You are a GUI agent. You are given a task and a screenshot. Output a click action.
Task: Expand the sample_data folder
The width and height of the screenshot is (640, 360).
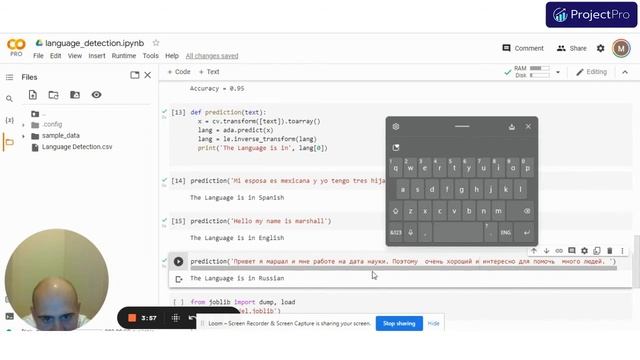[23, 136]
